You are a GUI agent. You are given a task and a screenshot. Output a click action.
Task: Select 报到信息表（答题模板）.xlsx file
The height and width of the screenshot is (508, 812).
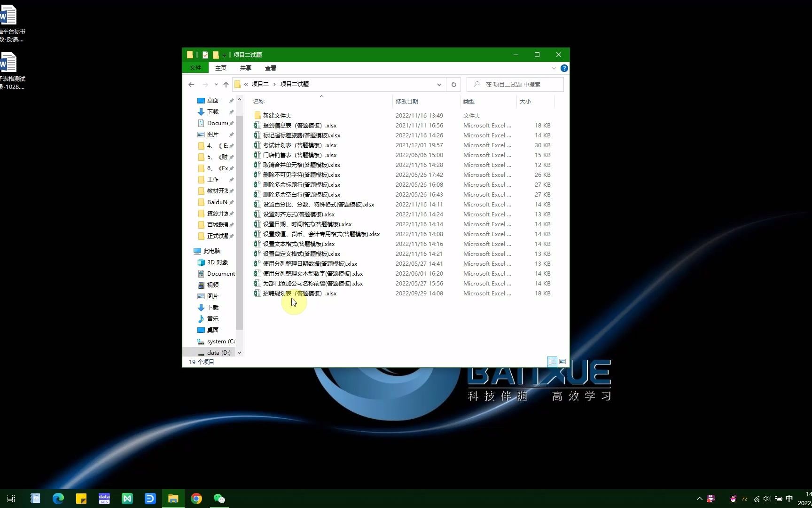click(300, 126)
